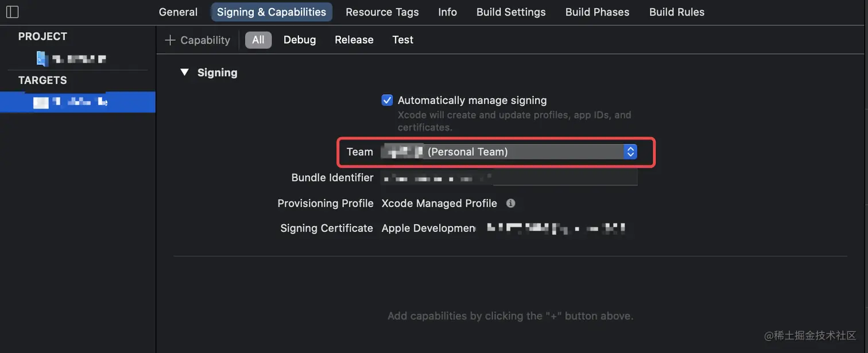This screenshot has width=868, height=353.
Task: Collapse the Signing section triangle
Action: [x=184, y=72]
